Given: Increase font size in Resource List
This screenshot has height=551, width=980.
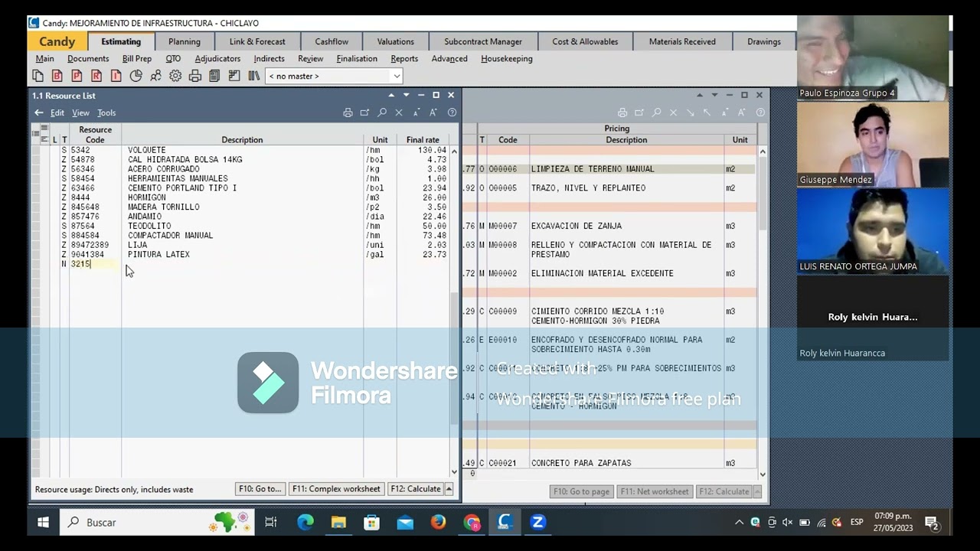Looking at the screenshot, I should [433, 112].
